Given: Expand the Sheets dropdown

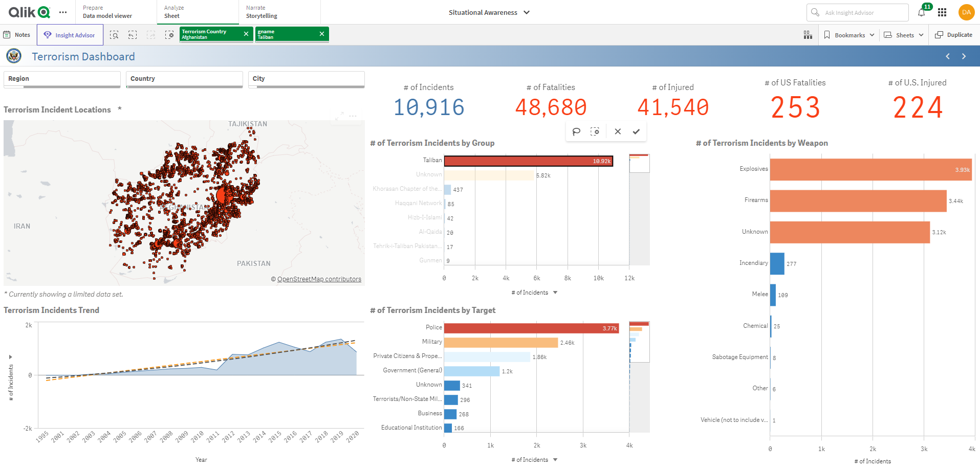Looking at the screenshot, I should (x=903, y=34).
